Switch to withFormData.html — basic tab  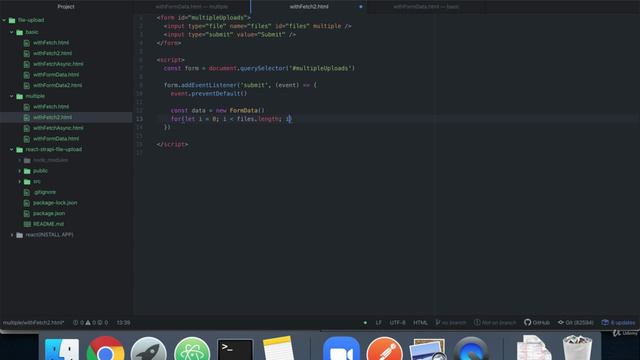point(426,7)
